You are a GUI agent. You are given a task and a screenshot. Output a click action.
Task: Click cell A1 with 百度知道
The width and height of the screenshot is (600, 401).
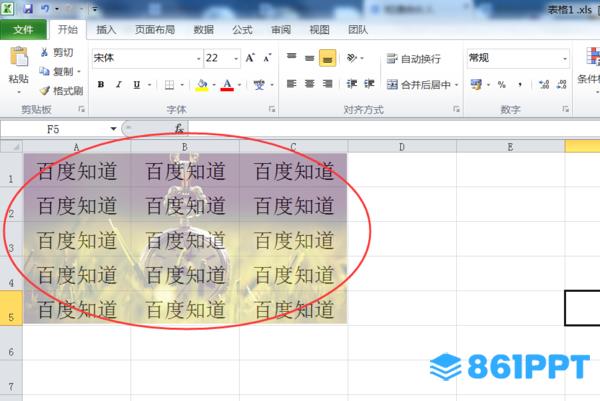point(77,171)
